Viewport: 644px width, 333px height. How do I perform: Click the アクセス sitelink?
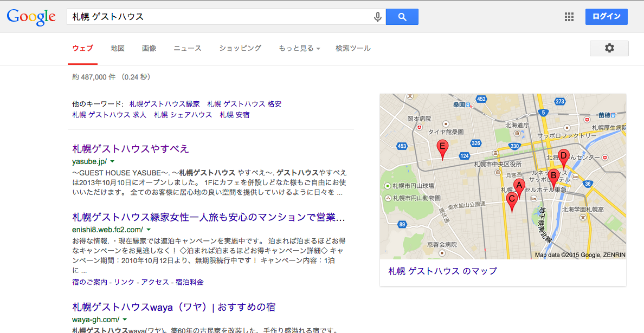(x=155, y=282)
